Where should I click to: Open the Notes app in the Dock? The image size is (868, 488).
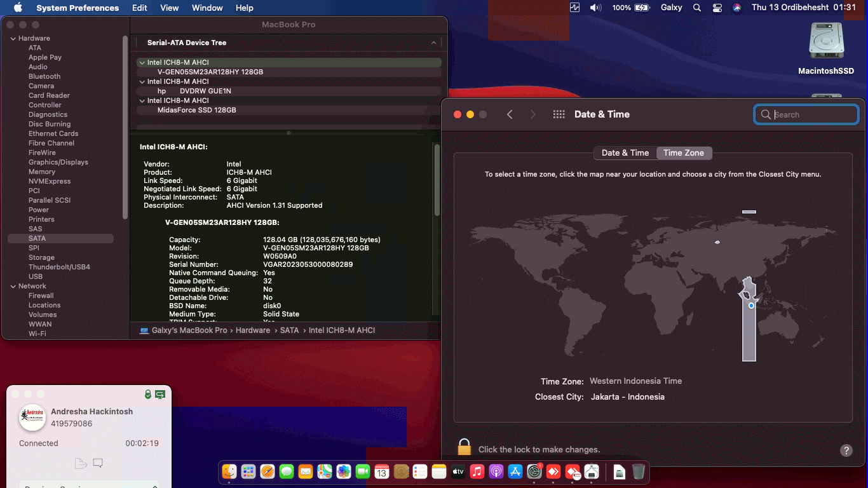coord(439,471)
